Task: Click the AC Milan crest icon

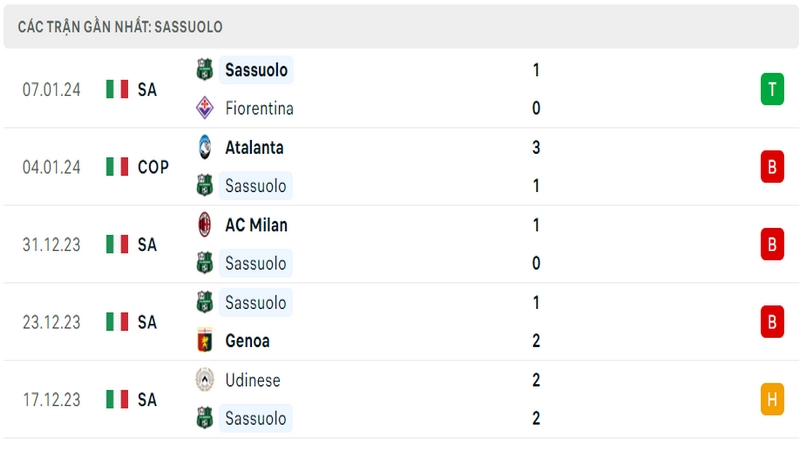Action: tap(205, 224)
